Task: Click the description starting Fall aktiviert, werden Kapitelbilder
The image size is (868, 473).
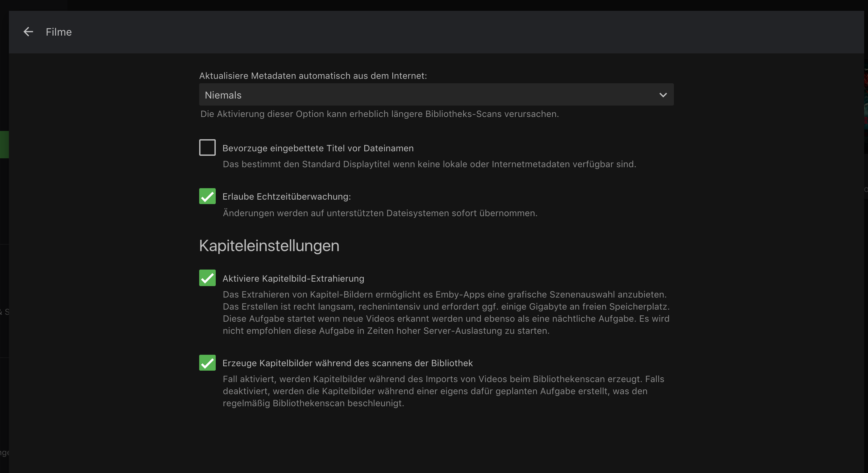Action: pyautogui.click(x=444, y=391)
